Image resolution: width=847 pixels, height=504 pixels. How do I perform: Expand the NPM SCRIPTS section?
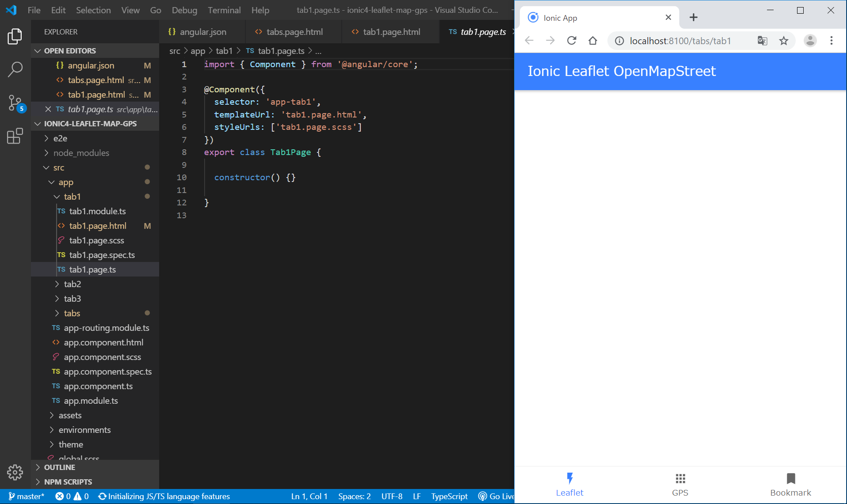coord(68,482)
